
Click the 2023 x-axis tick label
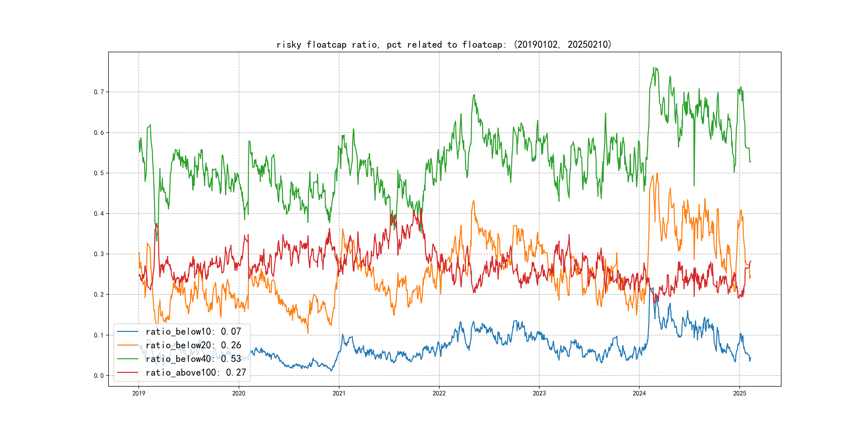[x=539, y=393]
